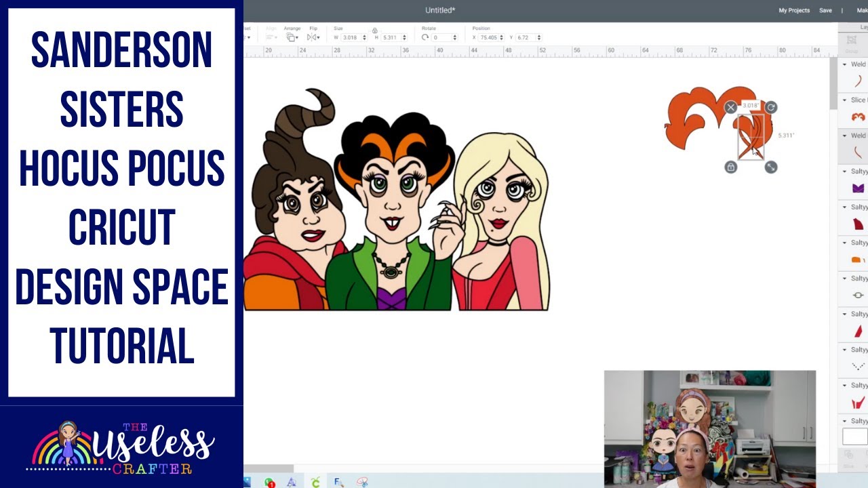The width and height of the screenshot is (868, 488).
Task: Click the Save button
Action: click(x=825, y=10)
